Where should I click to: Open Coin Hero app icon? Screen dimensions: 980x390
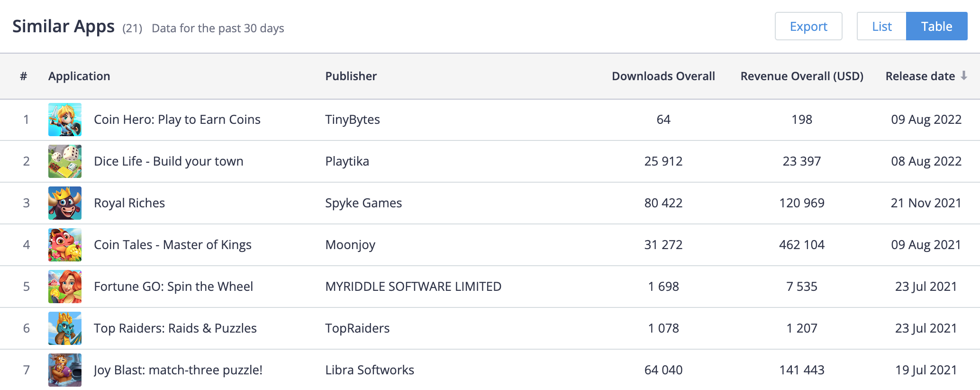[x=65, y=120]
